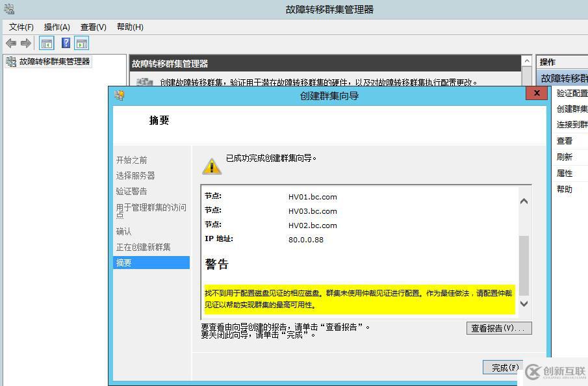Toggle the action pane toolbar icon
Screen dimensions: 588x386
point(82,43)
